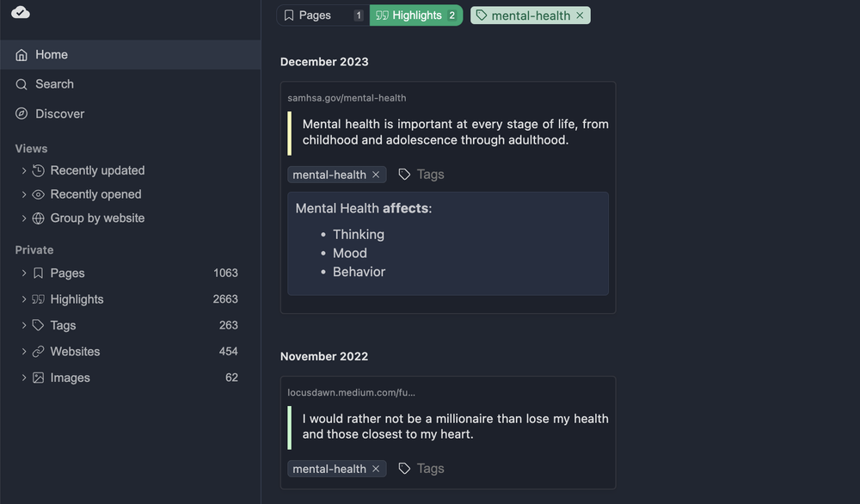The width and height of the screenshot is (860, 504).
Task: Select the Tags label icon in sidebar
Action: pyautogui.click(x=38, y=325)
